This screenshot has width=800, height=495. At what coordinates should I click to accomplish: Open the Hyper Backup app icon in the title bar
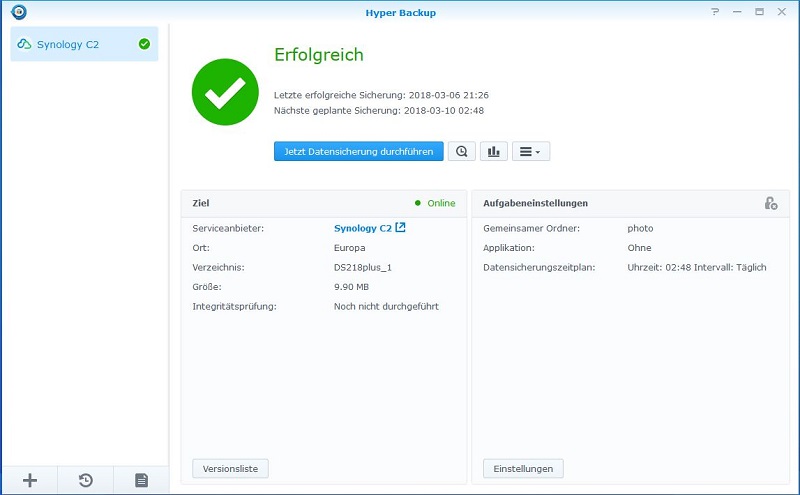19,12
